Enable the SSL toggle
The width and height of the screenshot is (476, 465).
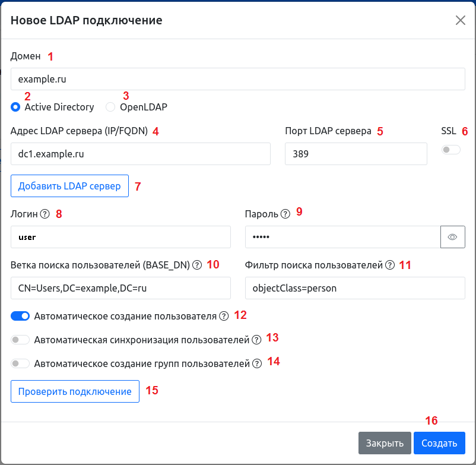coord(451,150)
